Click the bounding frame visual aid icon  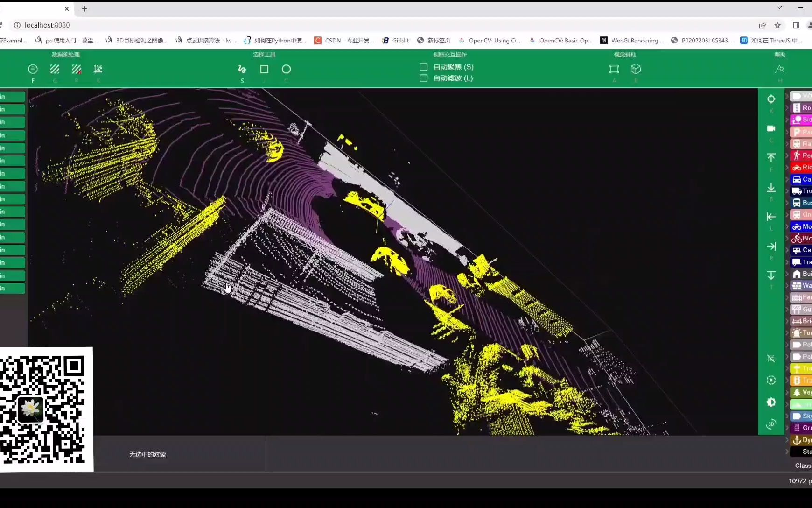click(614, 69)
